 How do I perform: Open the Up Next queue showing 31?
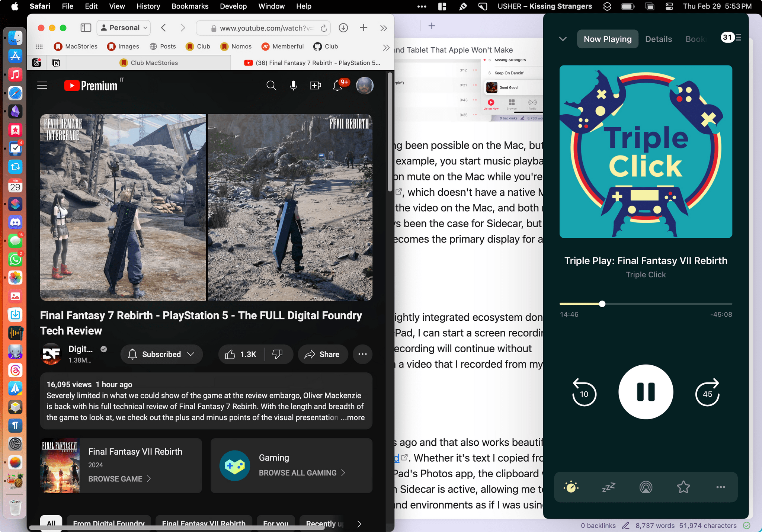pos(731,37)
